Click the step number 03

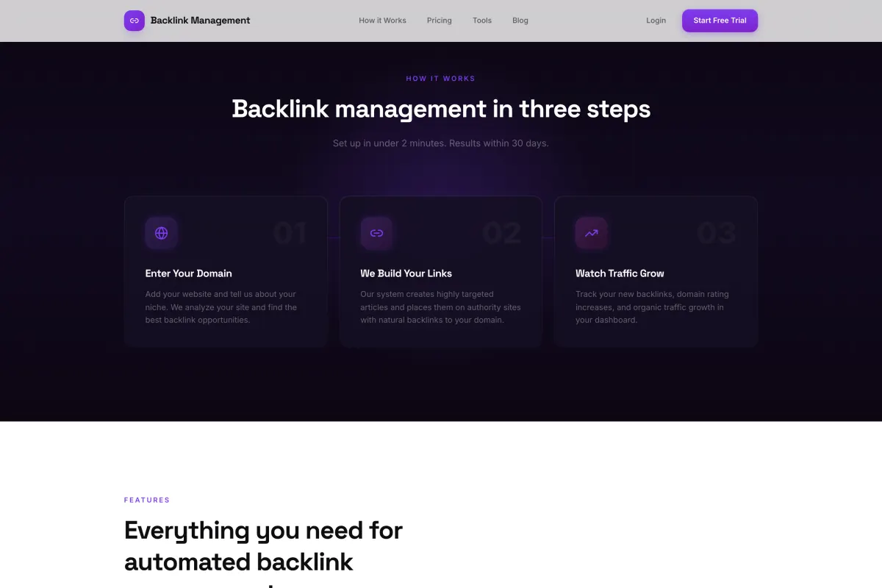point(717,234)
